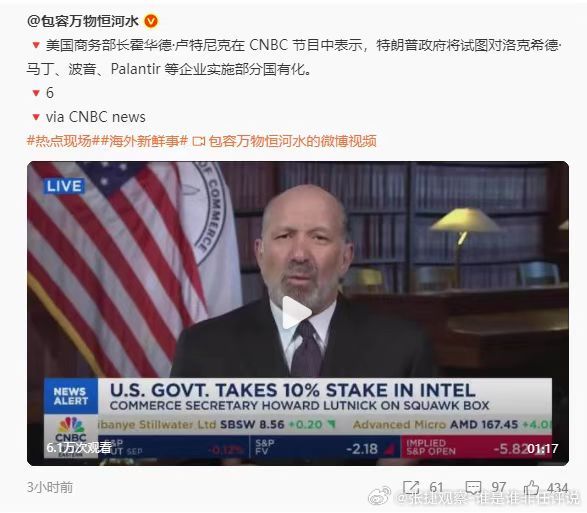Click the video duration 01:17 label

(x=543, y=448)
